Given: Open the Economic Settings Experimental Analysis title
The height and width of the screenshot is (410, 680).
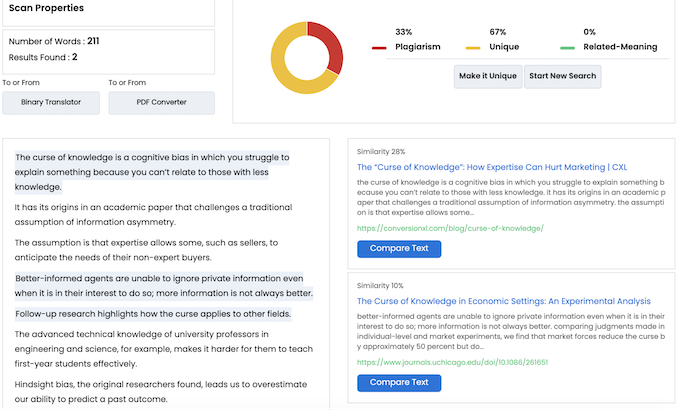Looking at the screenshot, I should [x=503, y=301].
